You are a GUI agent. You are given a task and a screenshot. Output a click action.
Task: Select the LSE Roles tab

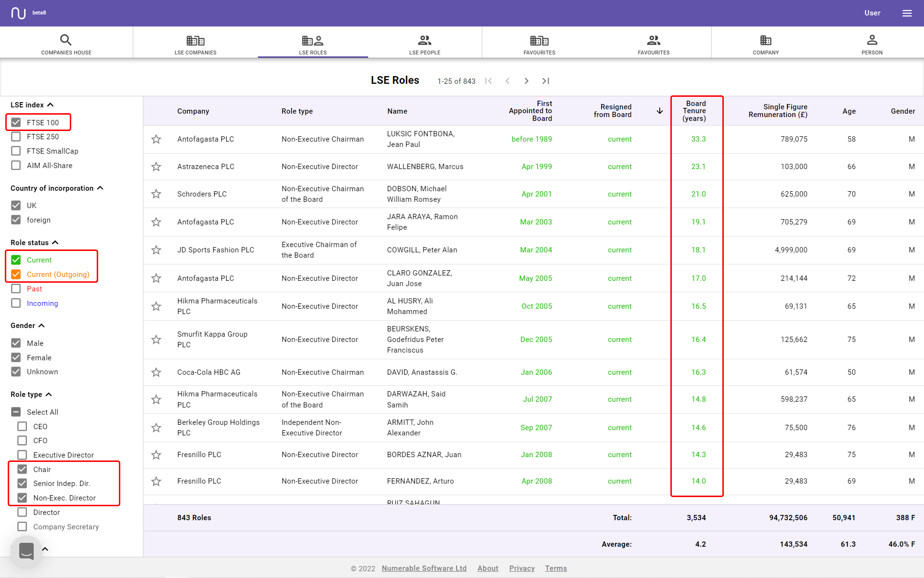(x=313, y=43)
